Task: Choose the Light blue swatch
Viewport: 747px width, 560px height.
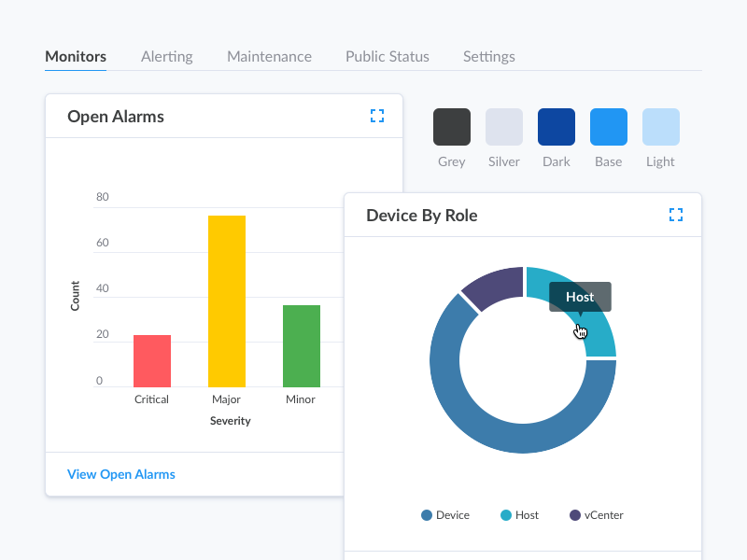Action: click(x=661, y=127)
